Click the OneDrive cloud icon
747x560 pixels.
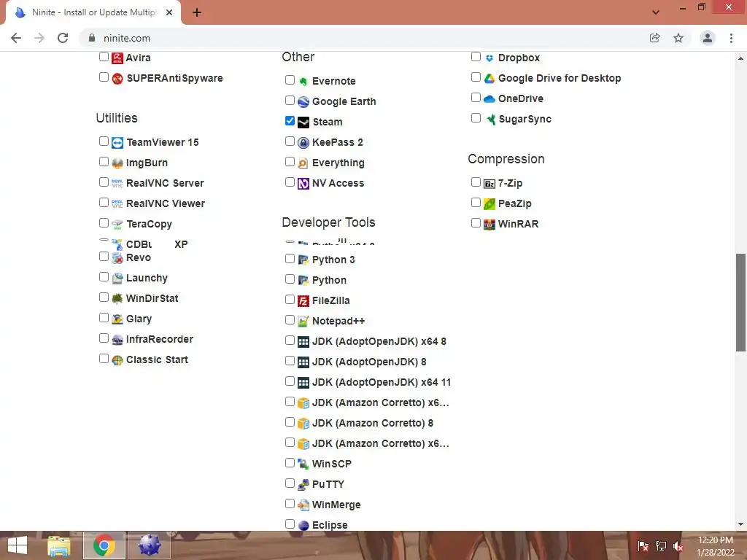(x=489, y=99)
